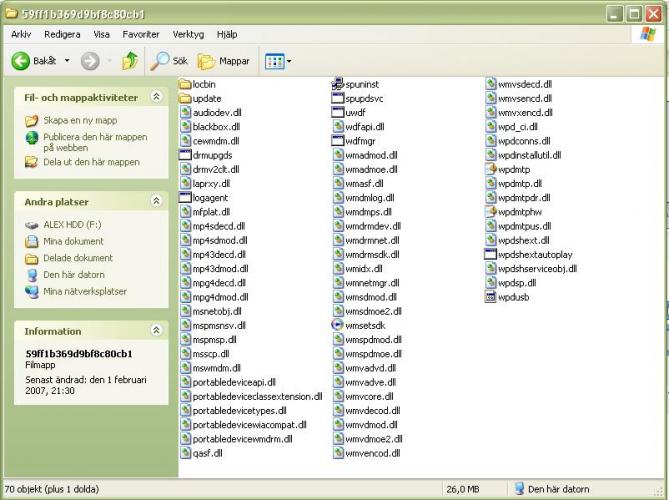Select the wpdusb file icon
Screen dimensions: 669x500
tap(490, 297)
